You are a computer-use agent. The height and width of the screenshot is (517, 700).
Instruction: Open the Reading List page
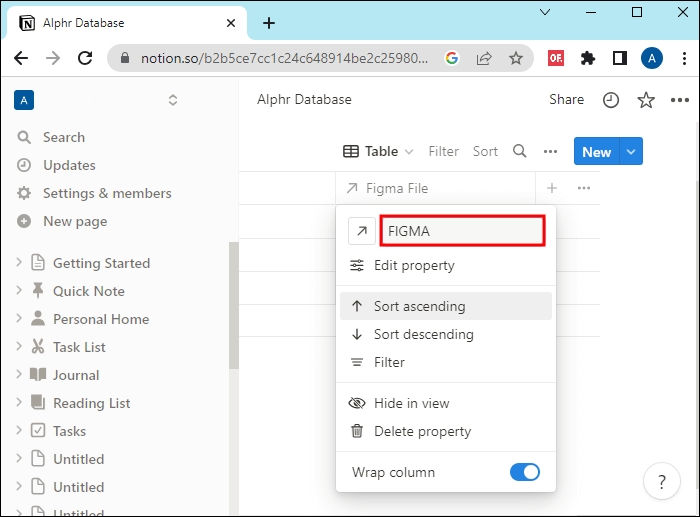tap(92, 404)
